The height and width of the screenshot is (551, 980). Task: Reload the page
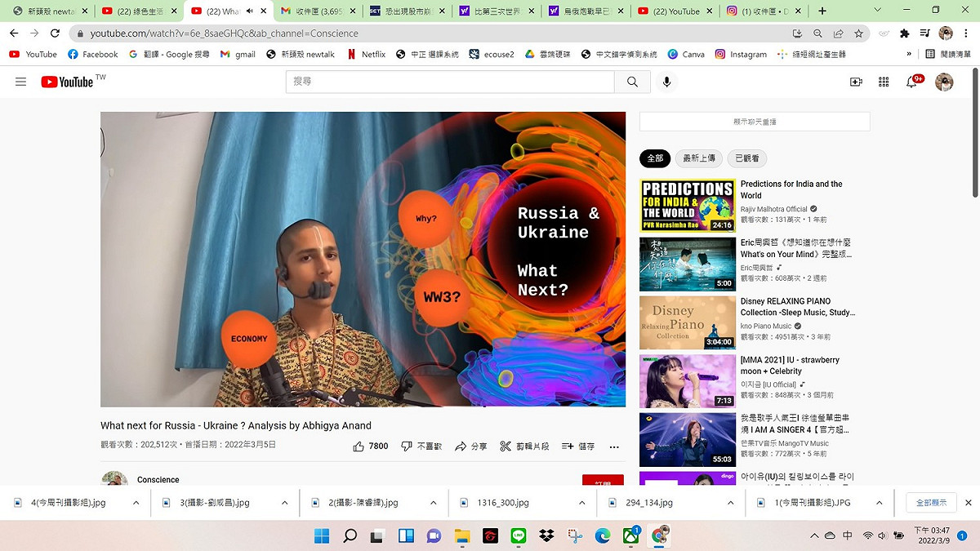point(55,33)
